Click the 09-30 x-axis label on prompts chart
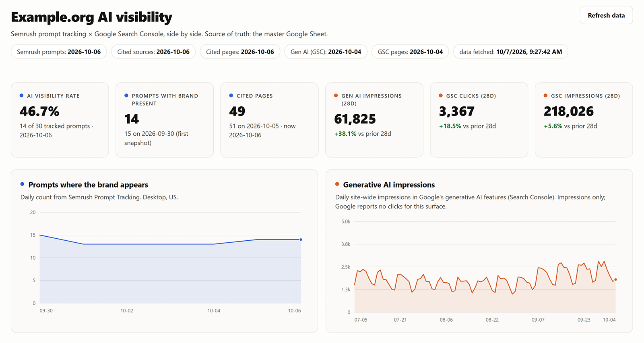This screenshot has width=644, height=343. [46, 311]
